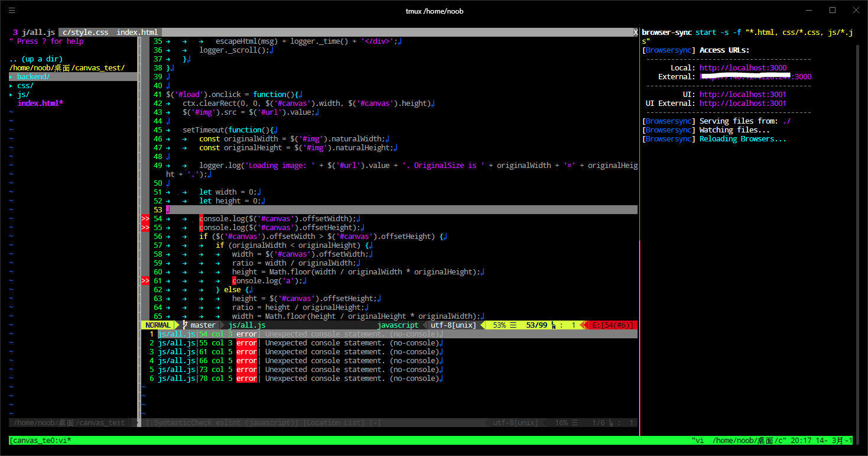This screenshot has height=456, width=868.
Task: Click the utf-8[unix] encoding segment
Action: point(453,325)
